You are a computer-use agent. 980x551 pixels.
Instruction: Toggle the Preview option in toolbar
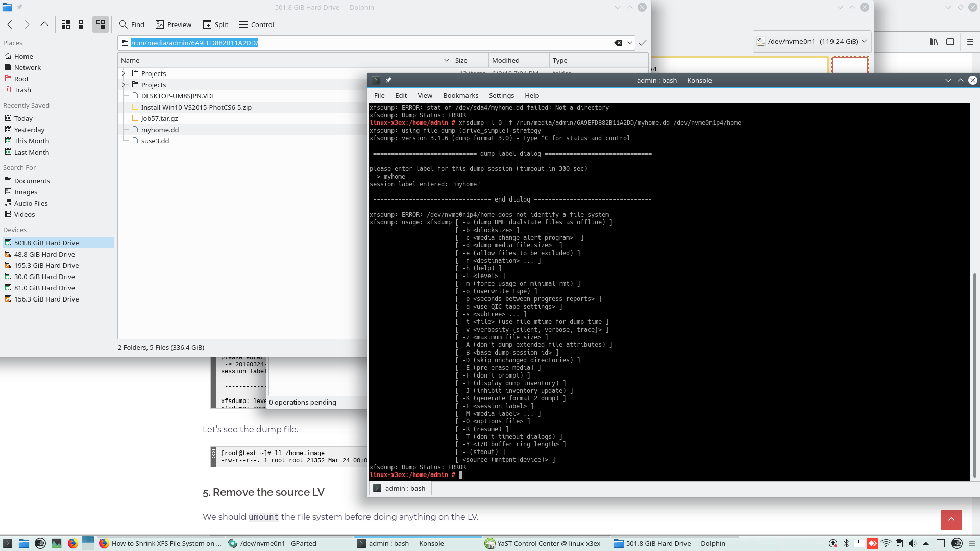pos(174,24)
